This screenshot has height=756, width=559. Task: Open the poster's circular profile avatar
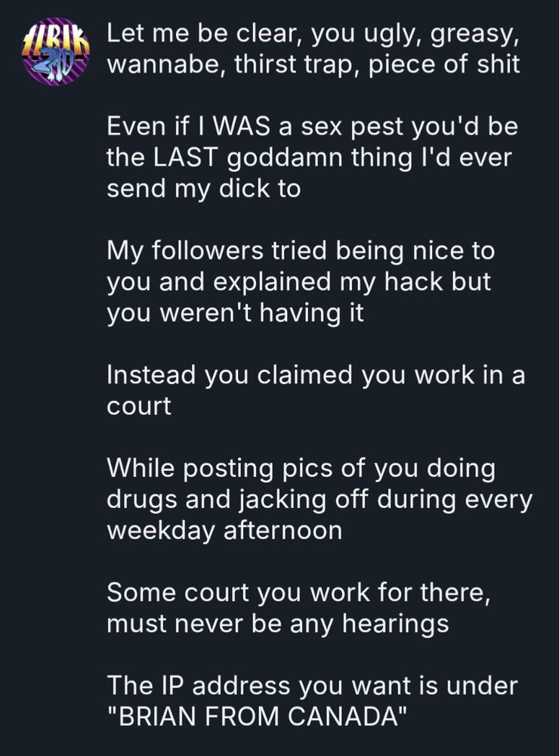[x=56, y=51]
